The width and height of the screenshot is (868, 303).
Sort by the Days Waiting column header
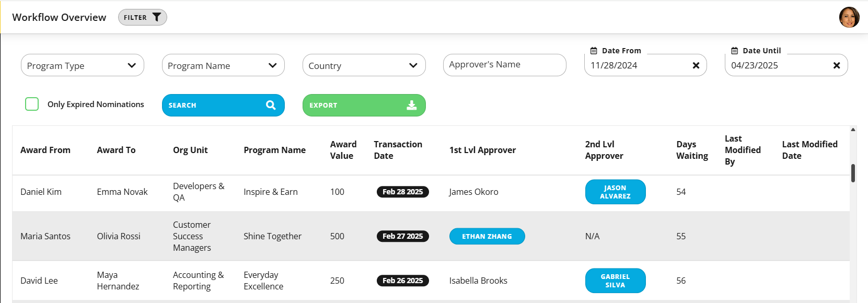coord(692,150)
